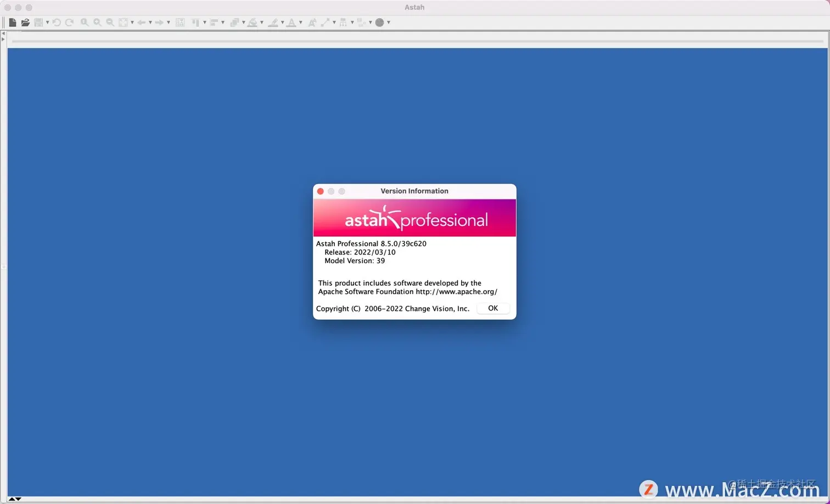The width and height of the screenshot is (830, 504).
Task: Apply line color with pen icon
Action: (273, 22)
